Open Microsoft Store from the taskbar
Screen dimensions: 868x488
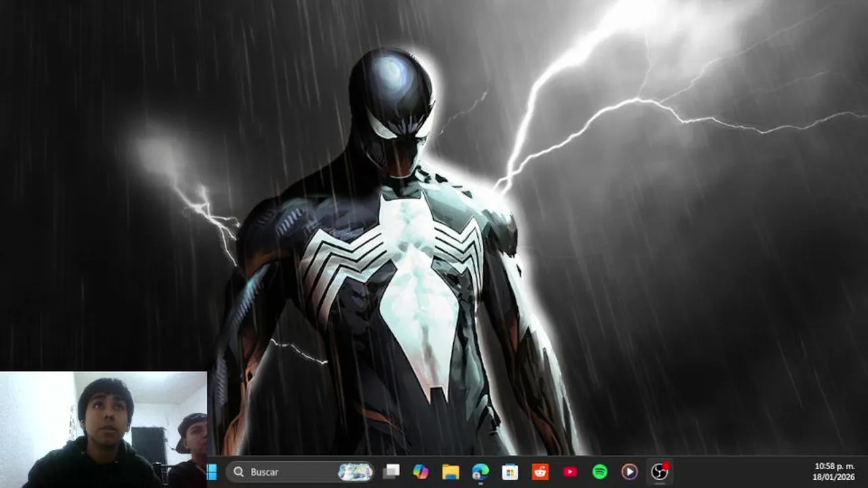point(511,472)
